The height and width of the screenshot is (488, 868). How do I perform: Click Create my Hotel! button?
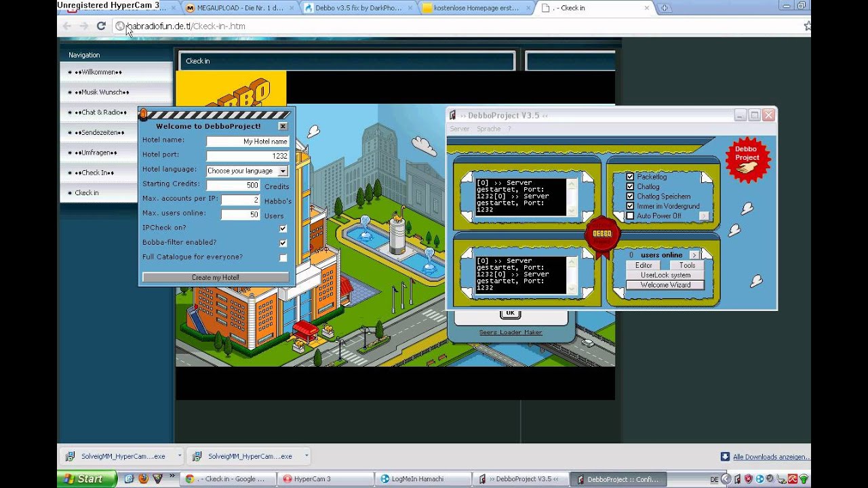(x=215, y=277)
